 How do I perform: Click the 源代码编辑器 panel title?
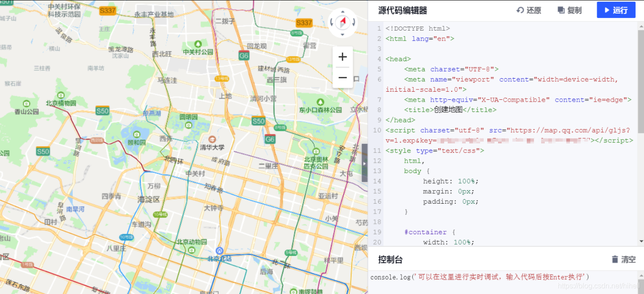402,10
